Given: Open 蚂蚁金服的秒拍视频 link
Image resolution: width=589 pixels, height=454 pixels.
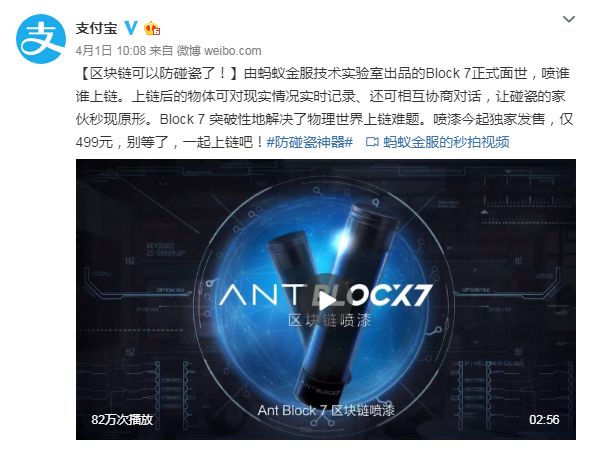Looking at the screenshot, I should click(x=446, y=142).
